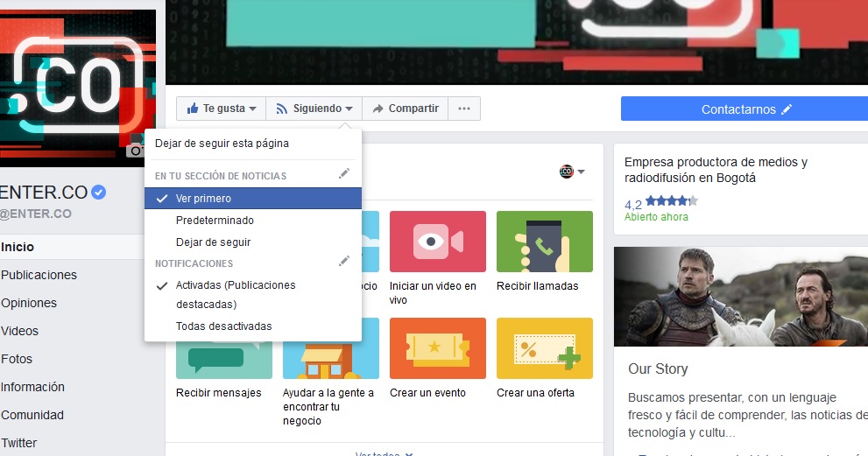
Task: Click the Empresa productora de medios description
Action: [x=716, y=170]
